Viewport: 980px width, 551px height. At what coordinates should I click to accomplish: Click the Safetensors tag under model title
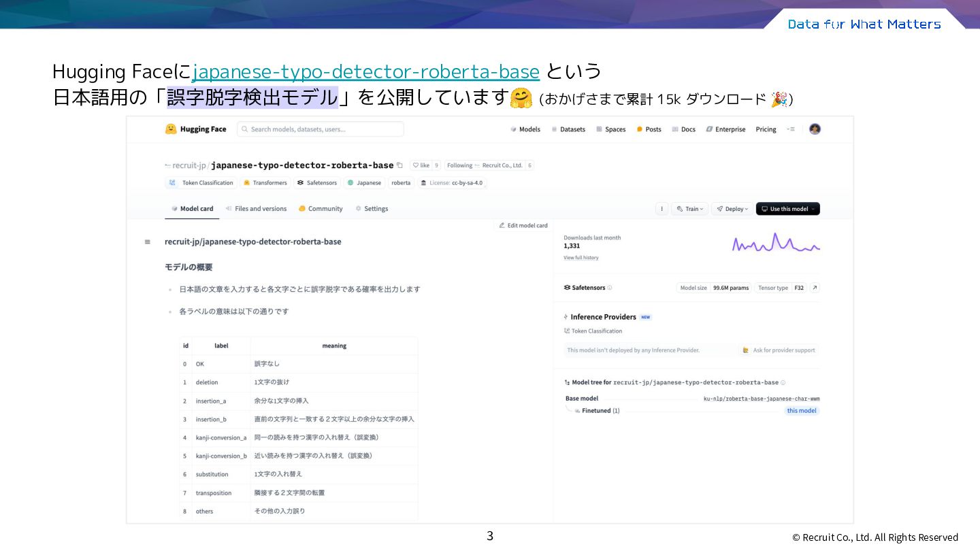click(317, 183)
